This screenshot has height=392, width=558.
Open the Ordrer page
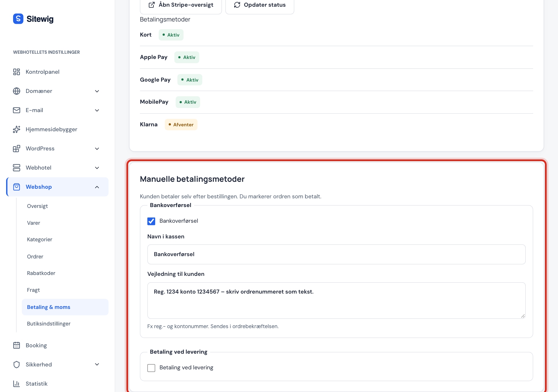coord(35,256)
